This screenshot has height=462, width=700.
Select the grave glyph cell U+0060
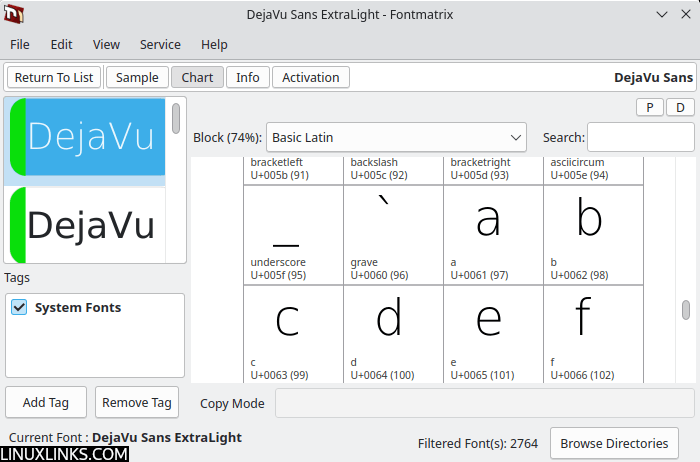393,235
